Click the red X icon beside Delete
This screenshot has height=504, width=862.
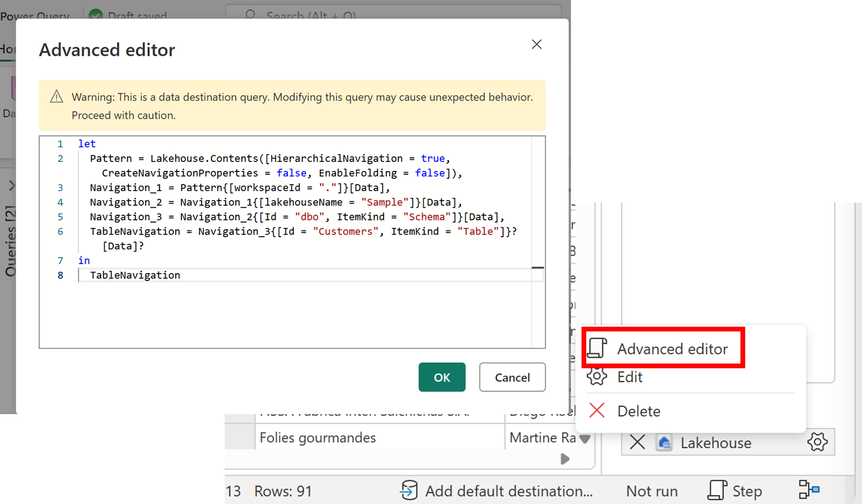(x=596, y=410)
